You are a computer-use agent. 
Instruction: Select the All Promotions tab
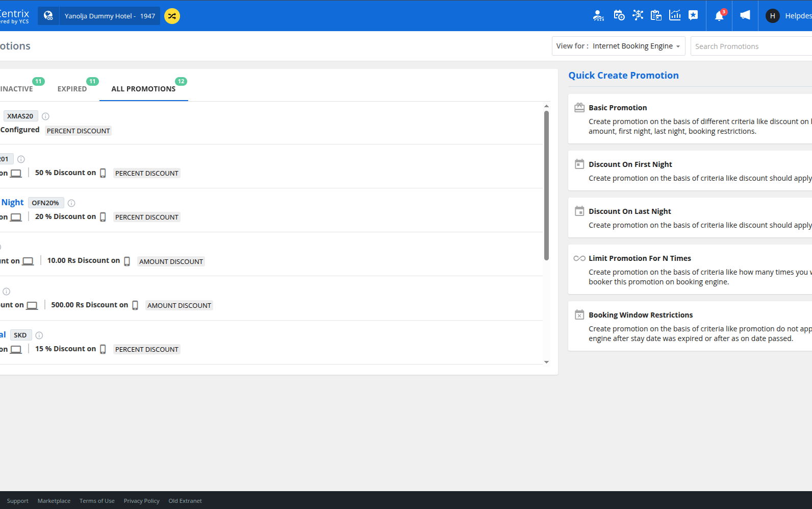point(143,89)
